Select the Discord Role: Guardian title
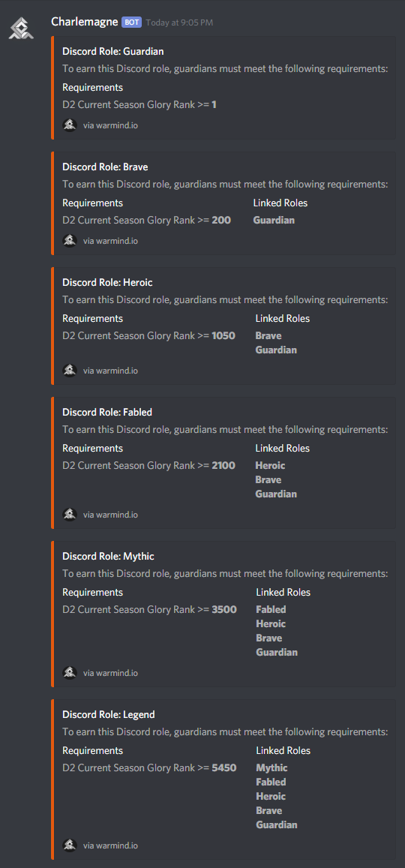Image resolution: width=405 pixels, height=868 pixels. click(x=112, y=52)
